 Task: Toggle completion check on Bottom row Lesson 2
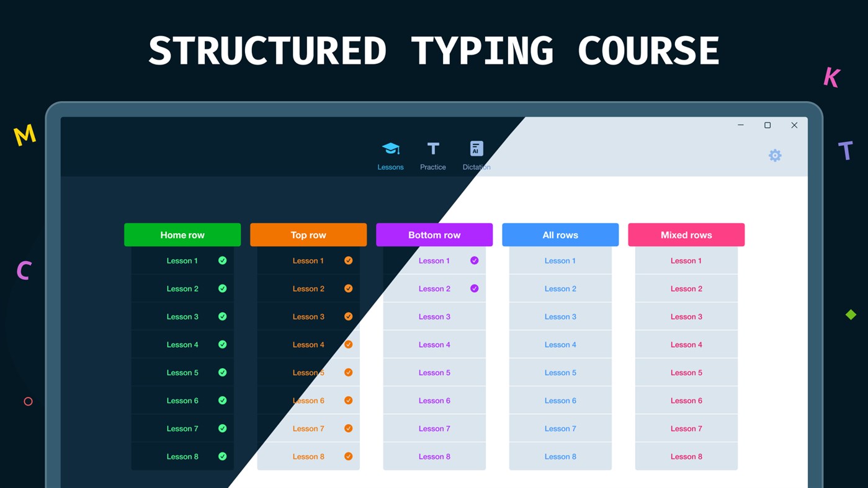[x=474, y=288]
